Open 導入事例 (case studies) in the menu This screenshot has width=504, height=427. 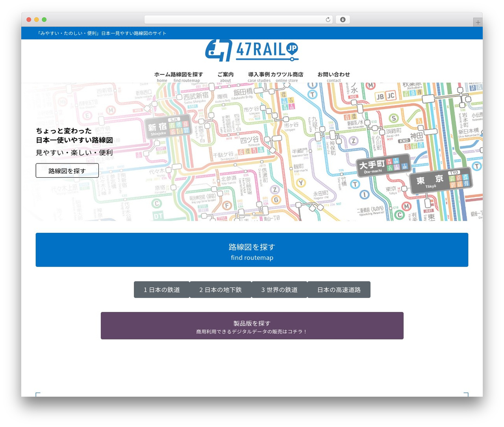point(259,77)
